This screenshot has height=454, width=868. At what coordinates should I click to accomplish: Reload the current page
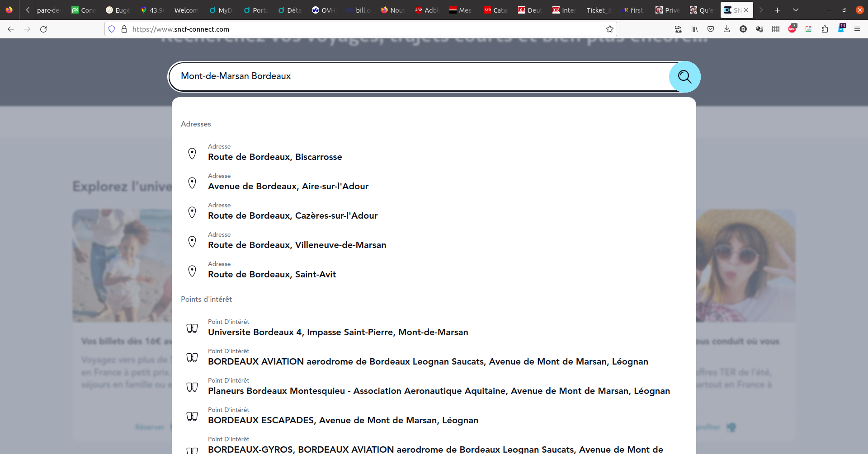(x=43, y=29)
